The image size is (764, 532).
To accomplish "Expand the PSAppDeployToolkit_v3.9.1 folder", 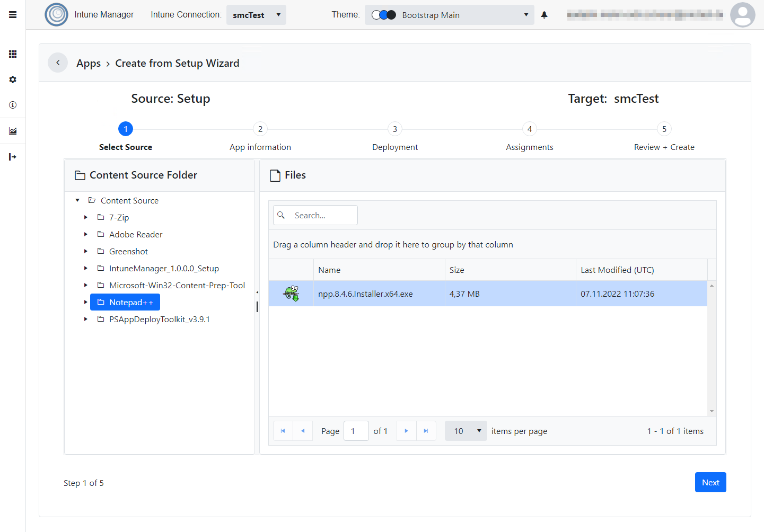I will (86, 319).
